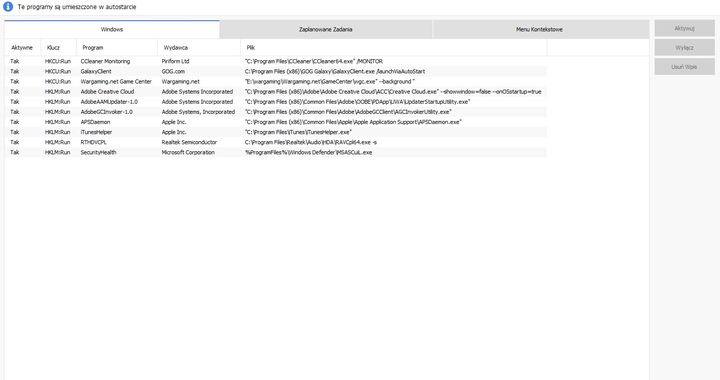The height and width of the screenshot is (380, 720).
Task: Click HKCU:Run key in the Wargaming.net row
Action: click(58, 82)
